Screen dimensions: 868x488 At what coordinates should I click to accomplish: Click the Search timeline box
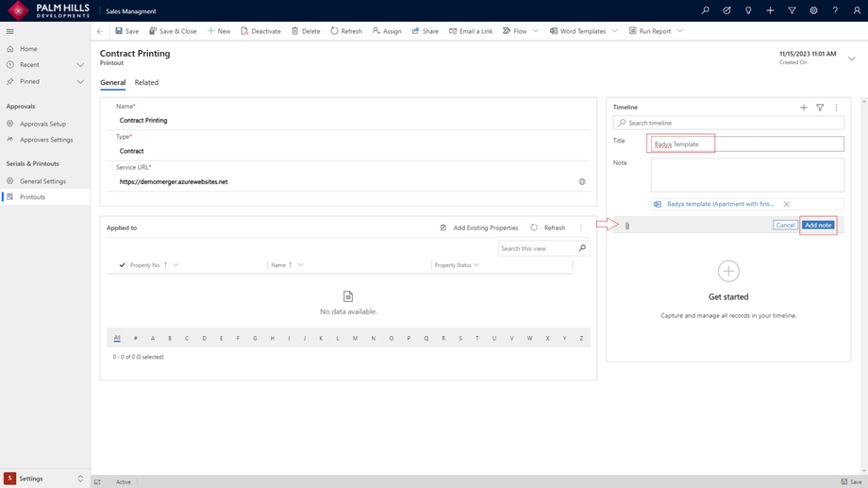pos(728,123)
